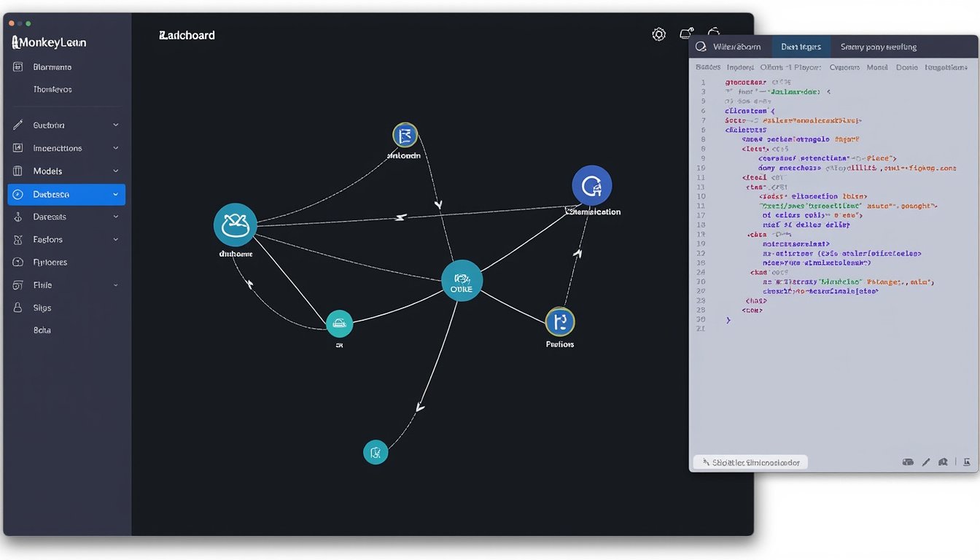The height and width of the screenshot is (560, 980).
Task: Select the antonio node at top of canvas
Action: coord(405,134)
